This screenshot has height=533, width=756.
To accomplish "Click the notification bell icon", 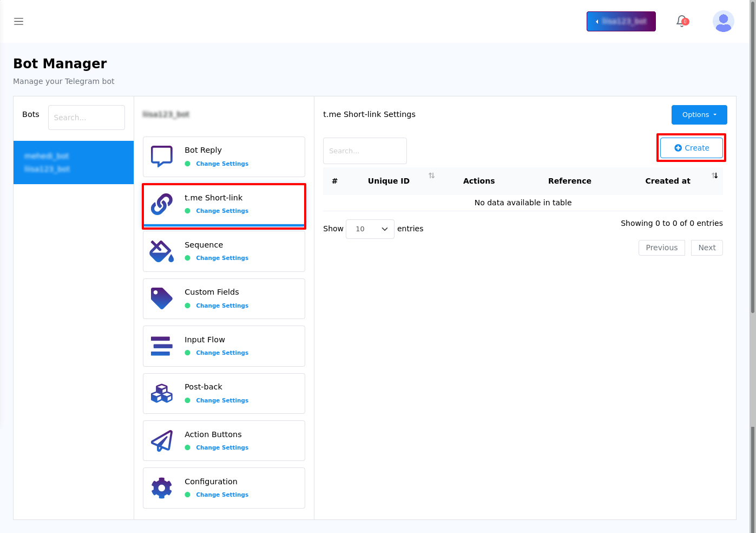I will (x=681, y=21).
